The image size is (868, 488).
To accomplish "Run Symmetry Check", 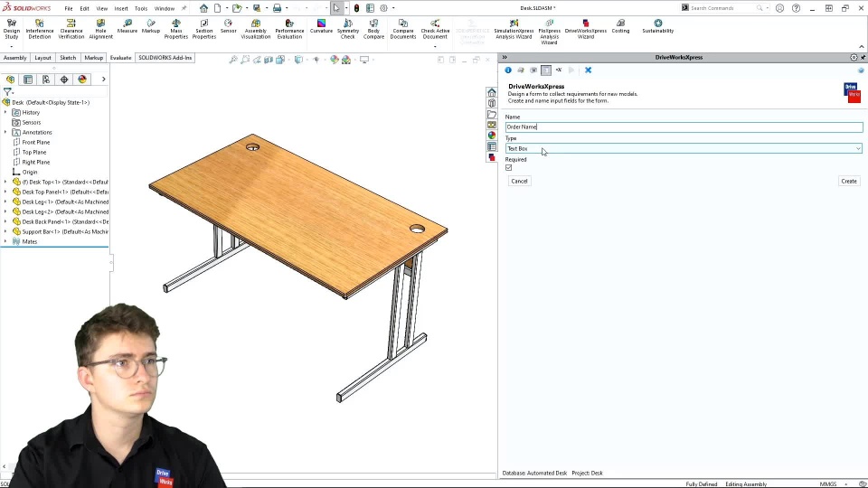I will [x=347, y=29].
